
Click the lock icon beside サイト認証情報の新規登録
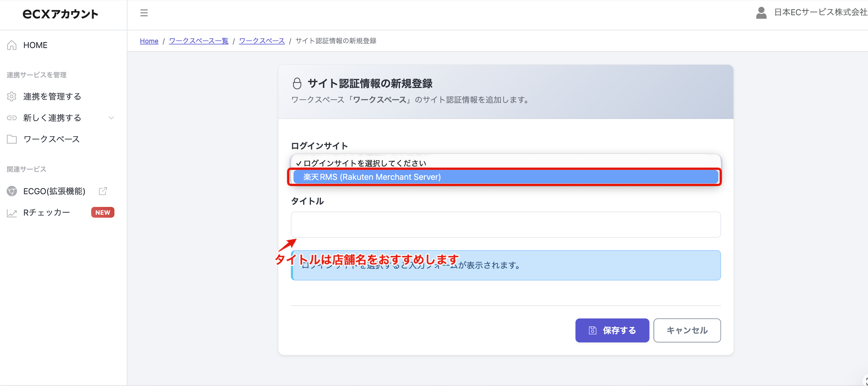[297, 83]
